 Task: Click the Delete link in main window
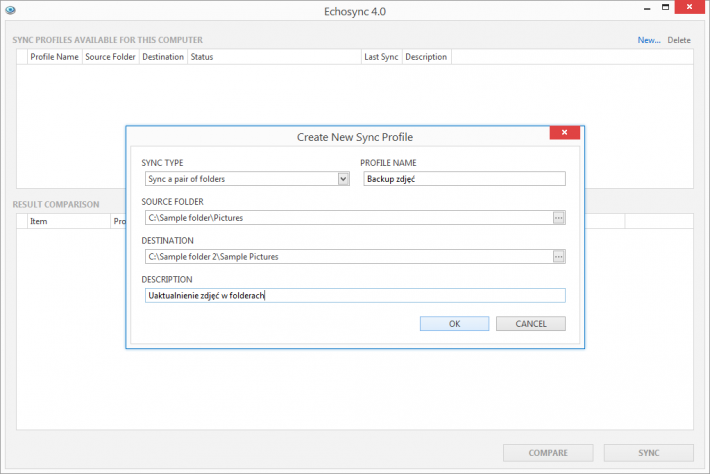679,40
